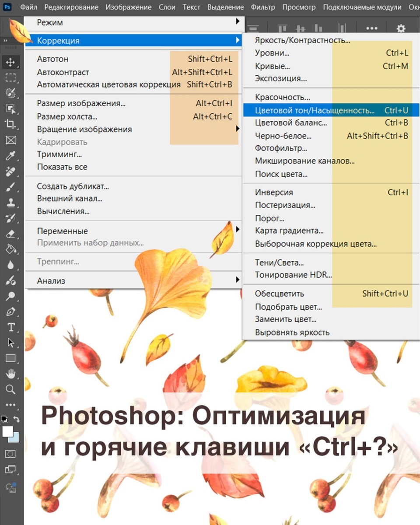The image size is (420, 525).
Task: Expand toolbar with double-arrow chevron
Action: (5, 40)
